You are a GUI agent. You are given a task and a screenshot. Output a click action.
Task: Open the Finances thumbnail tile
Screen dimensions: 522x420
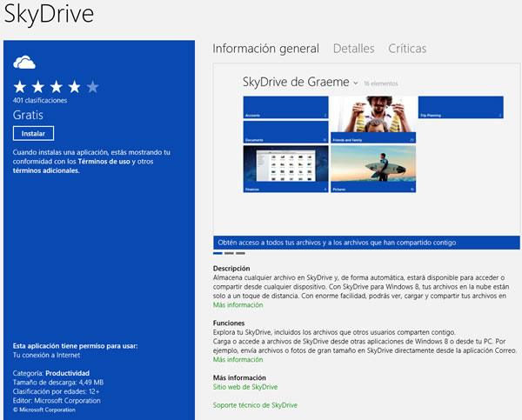tap(285, 169)
